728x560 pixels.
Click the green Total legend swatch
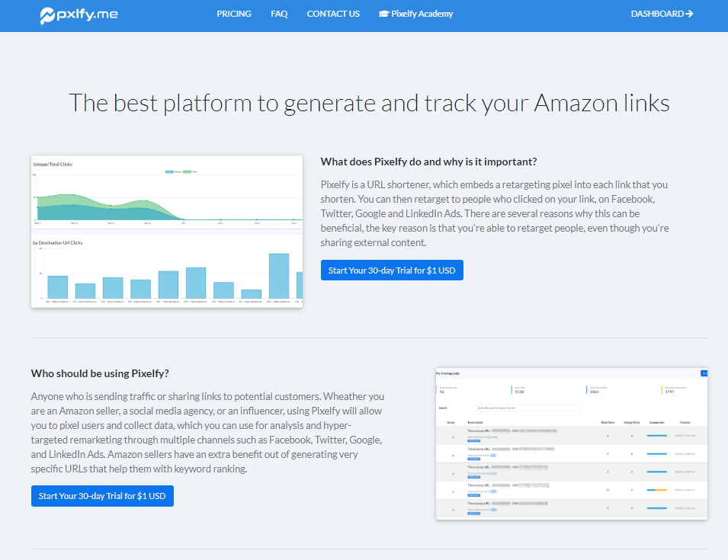186,172
